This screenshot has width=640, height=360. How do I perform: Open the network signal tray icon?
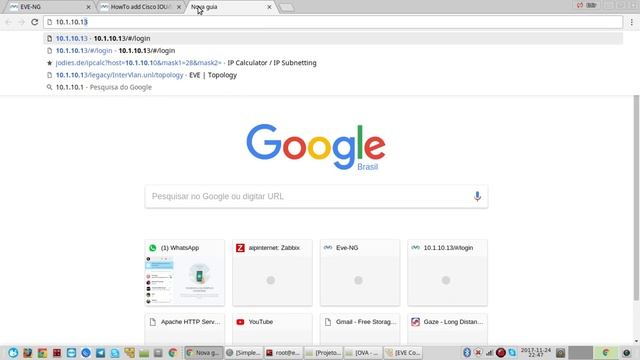coord(489,352)
